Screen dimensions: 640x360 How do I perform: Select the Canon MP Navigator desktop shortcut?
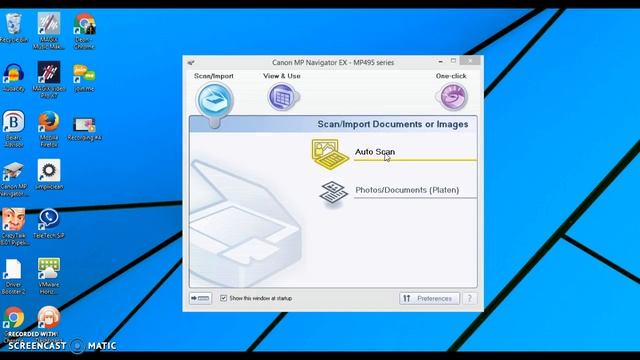[14, 178]
